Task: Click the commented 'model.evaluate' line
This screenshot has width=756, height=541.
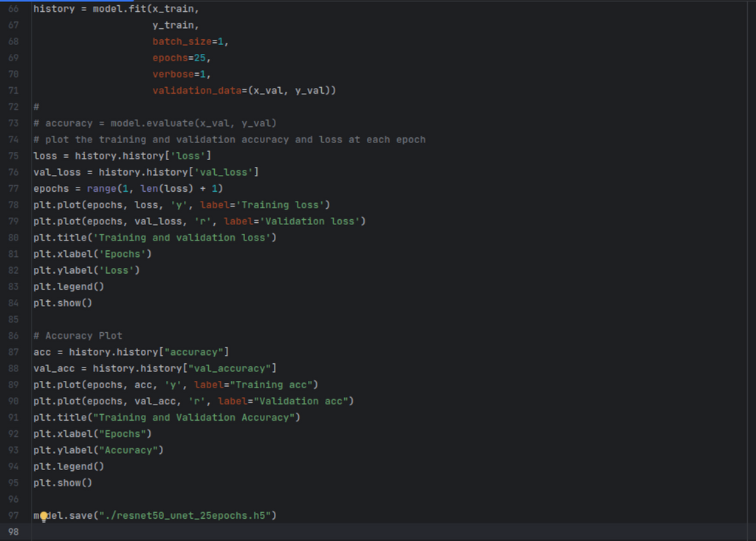Action: click(155, 123)
